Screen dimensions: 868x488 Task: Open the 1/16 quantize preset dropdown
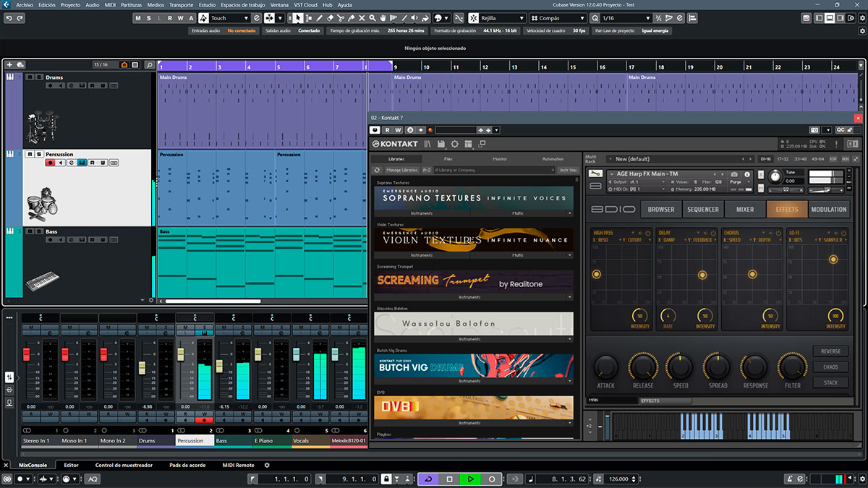point(647,18)
